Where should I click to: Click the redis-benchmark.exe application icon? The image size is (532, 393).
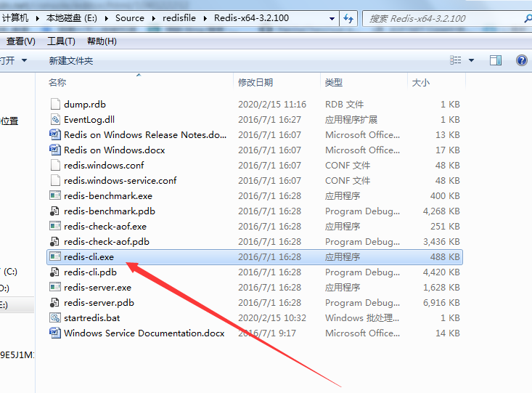pos(55,195)
